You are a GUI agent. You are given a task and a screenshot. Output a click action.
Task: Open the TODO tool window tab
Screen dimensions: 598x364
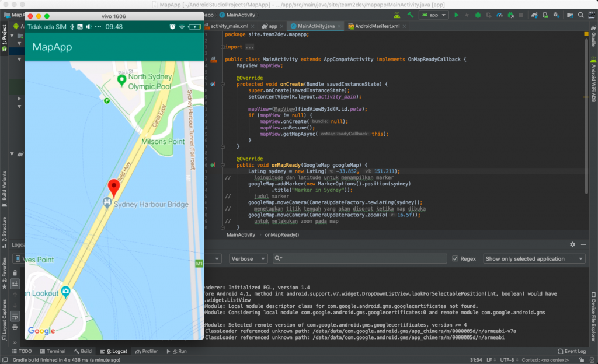pyautogui.click(x=22, y=351)
